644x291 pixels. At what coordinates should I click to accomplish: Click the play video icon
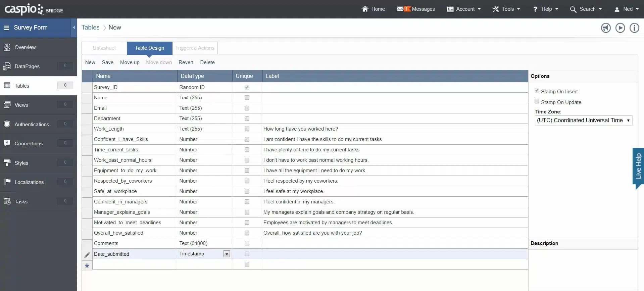coord(620,28)
